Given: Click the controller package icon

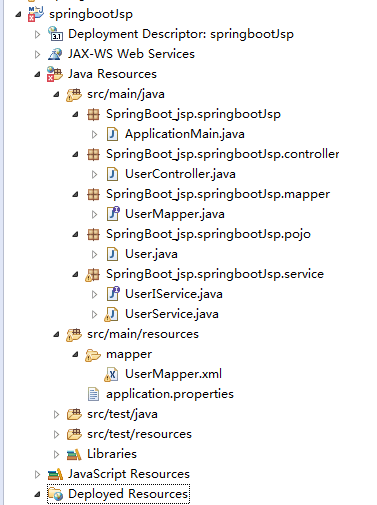Looking at the screenshot, I should [93, 154].
